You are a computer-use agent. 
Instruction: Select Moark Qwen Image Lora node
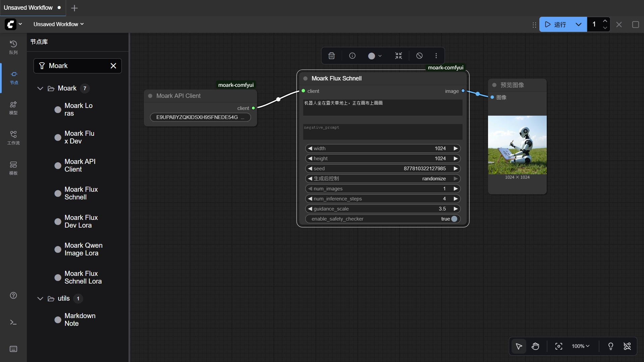[83, 249]
